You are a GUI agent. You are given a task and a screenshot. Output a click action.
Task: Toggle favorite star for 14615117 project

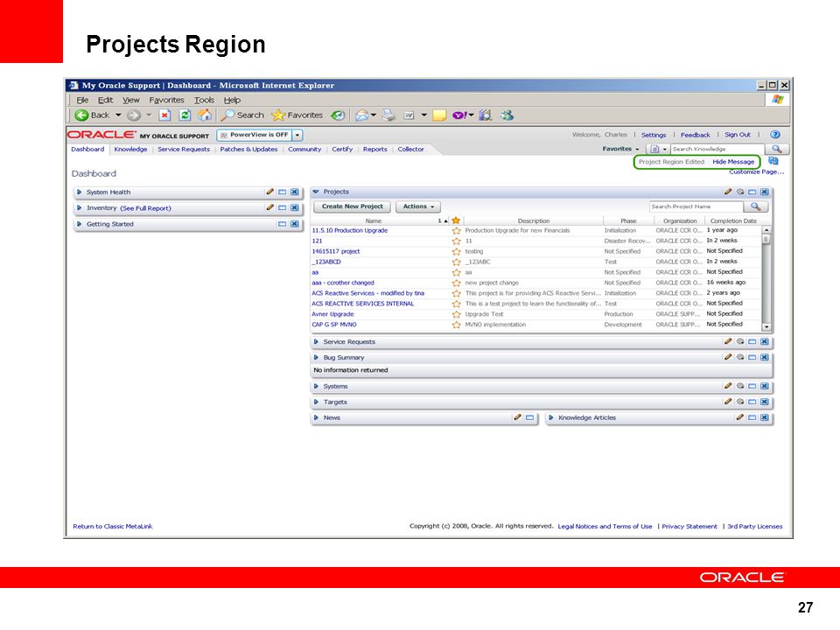point(456,251)
